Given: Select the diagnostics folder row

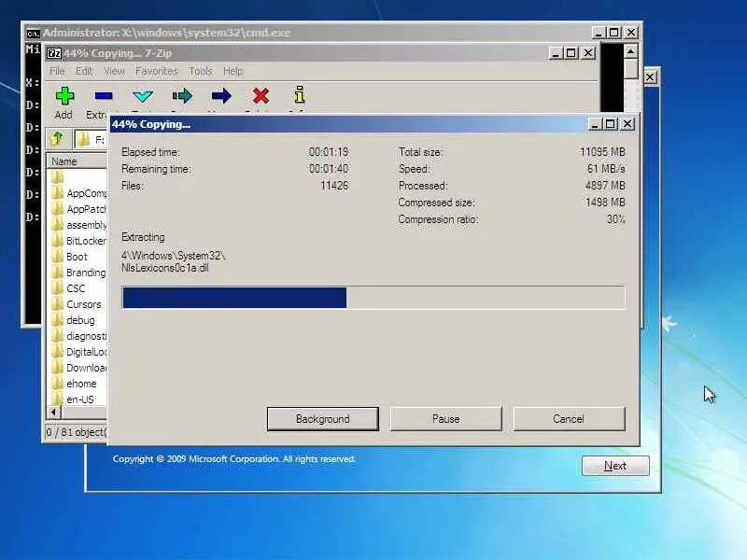Looking at the screenshot, I should click(x=78, y=336).
